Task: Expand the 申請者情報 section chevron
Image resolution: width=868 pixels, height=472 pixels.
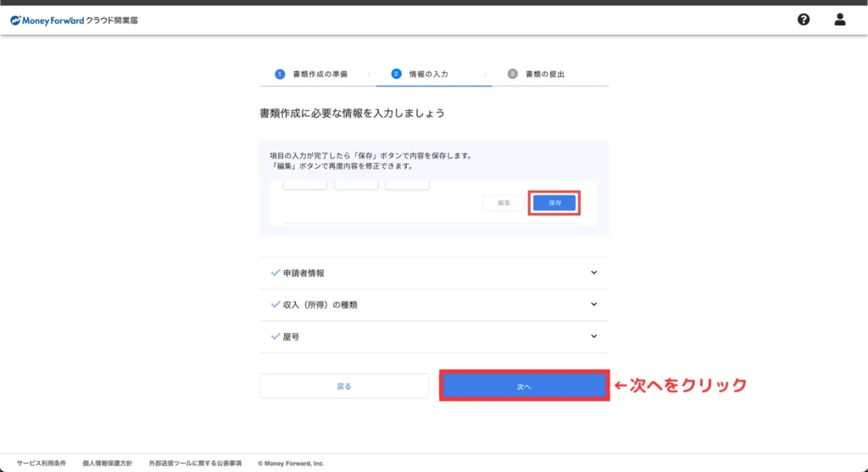Action: (x=593, y=273)
